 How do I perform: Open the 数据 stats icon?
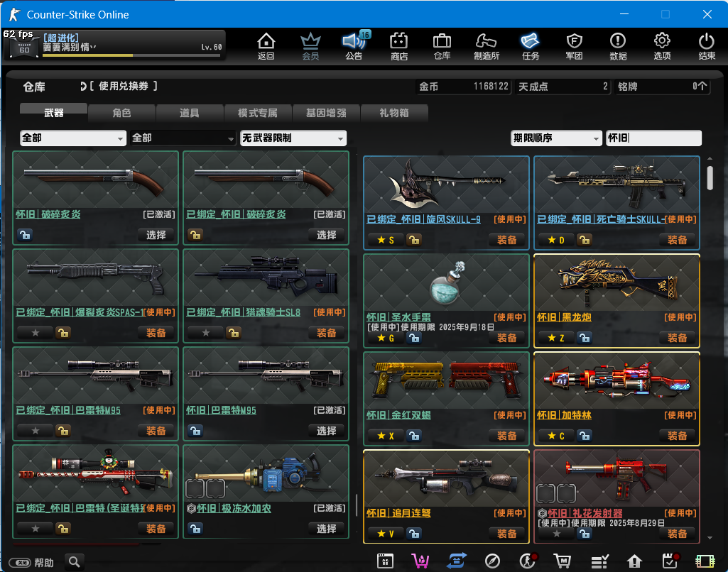pos(618,46)
